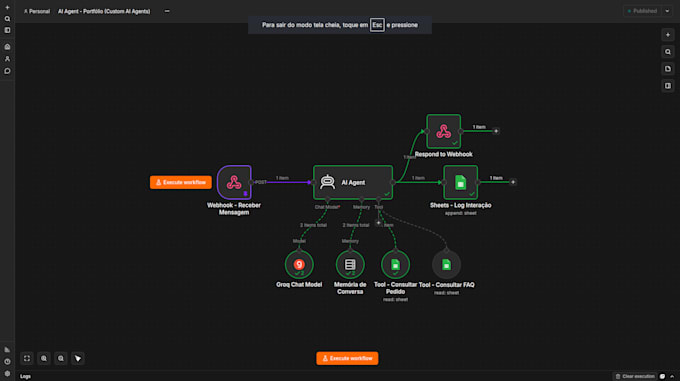Open the user profile icon in sidebar
The image size is (680, 381).
7,59
